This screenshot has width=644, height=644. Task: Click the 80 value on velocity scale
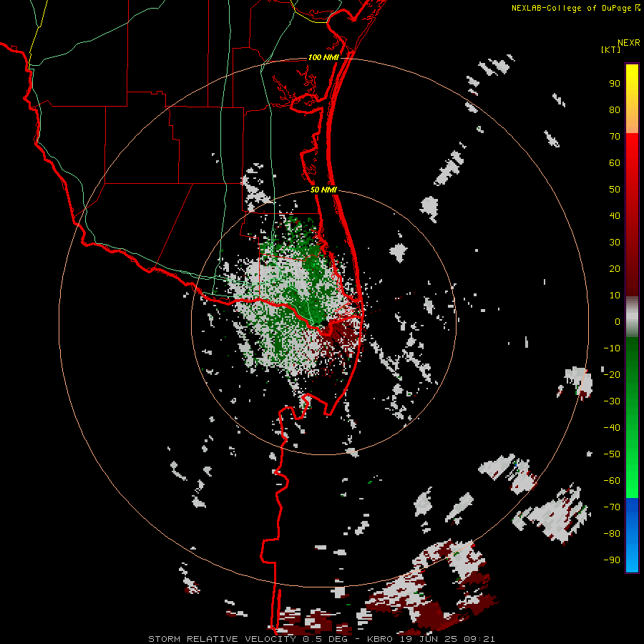615,109
